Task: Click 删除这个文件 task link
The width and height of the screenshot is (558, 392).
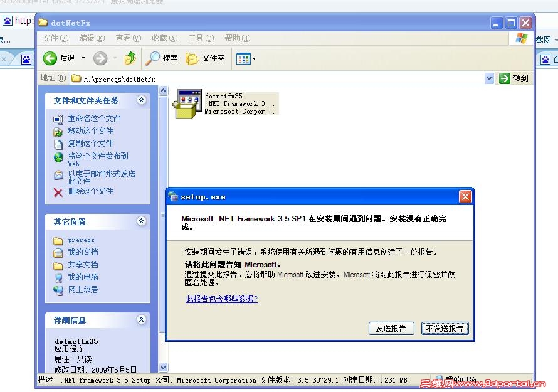Action: (x=90, y=191)
